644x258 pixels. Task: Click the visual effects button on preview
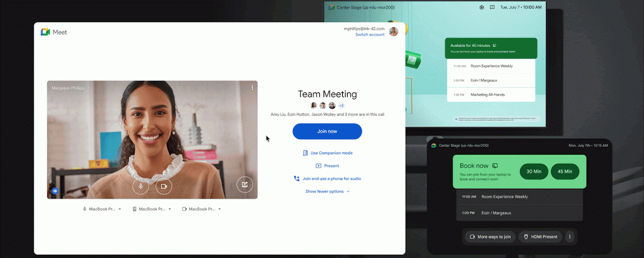(245, 185)
